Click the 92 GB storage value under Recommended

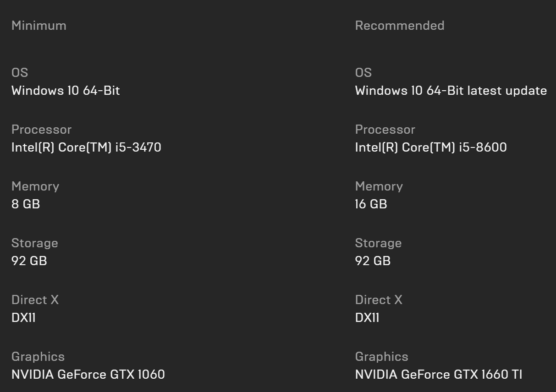(x=373, y=261)
